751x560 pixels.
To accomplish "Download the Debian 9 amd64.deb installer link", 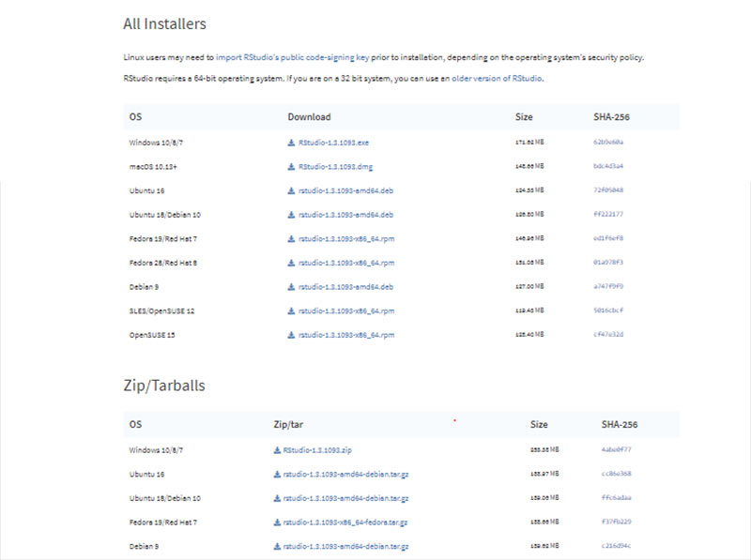I will coord(345,287).
